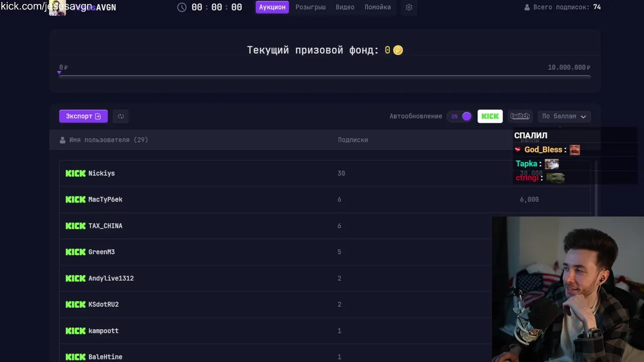
Task: Click the KICK logo beside GreenM3
Action: (x=75, y=252)
